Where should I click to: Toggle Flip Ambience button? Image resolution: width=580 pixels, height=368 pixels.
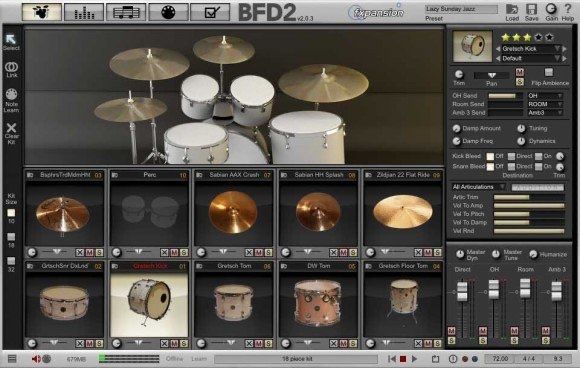point(549,72)
